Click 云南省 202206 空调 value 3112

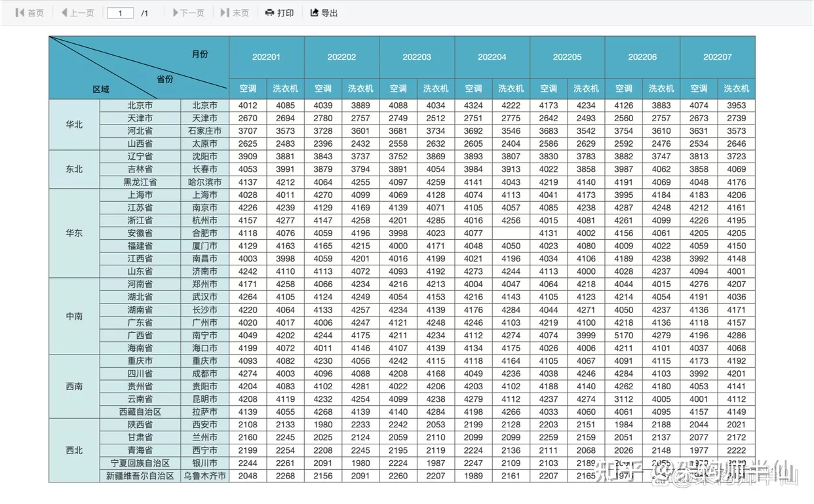(x=624, y=399)
